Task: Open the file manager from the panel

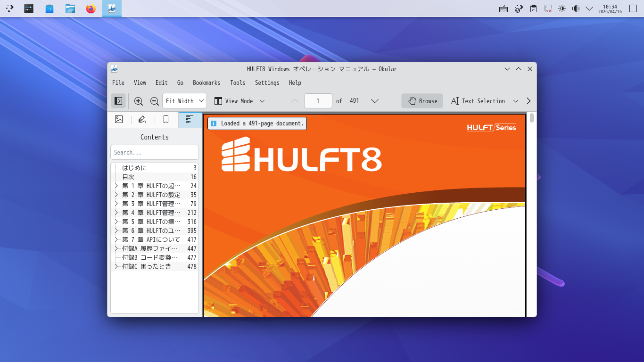Action: coord(70,8)
